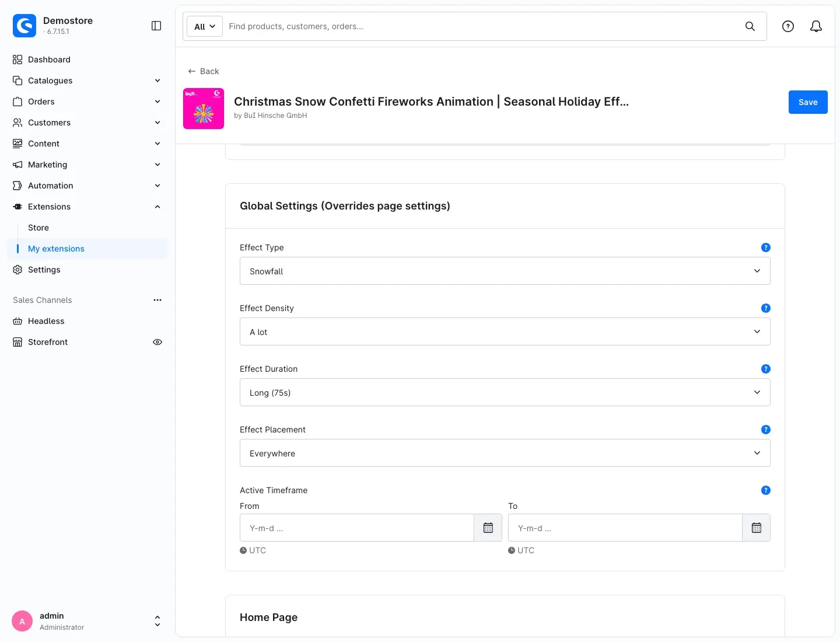Click the extension's pink thumbnail image
Viewport: 840px width, 642px height.
204,109
